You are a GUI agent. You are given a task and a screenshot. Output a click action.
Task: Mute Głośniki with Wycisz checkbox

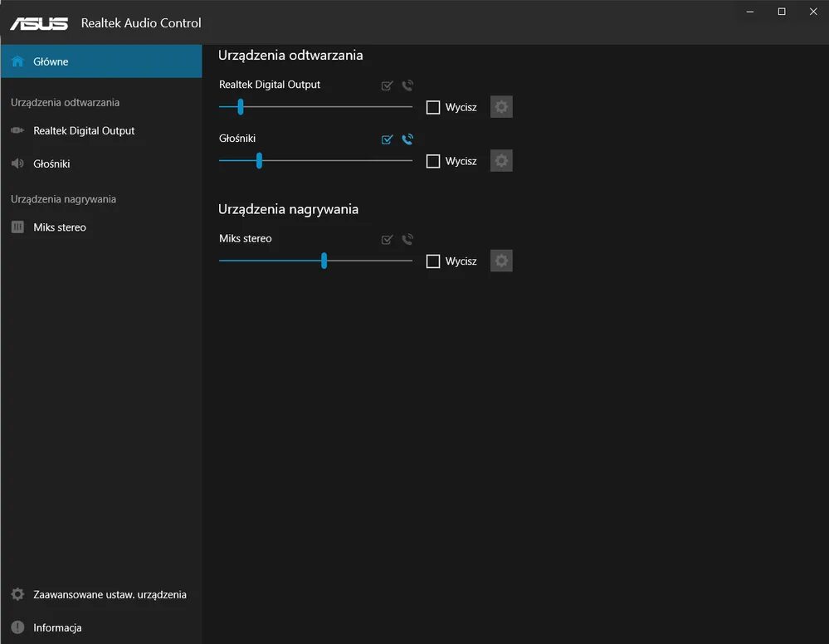[433, 161]
